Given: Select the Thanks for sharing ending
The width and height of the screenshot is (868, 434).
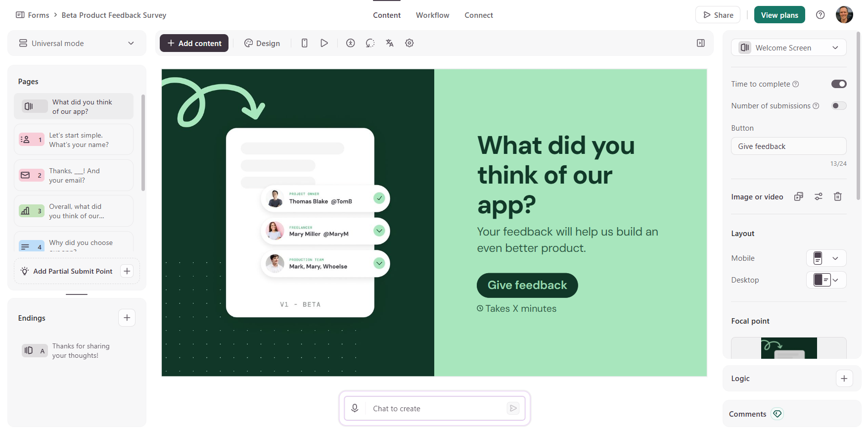Looking at the screenshot, I should pyautogui.click(x=74, y=350).
